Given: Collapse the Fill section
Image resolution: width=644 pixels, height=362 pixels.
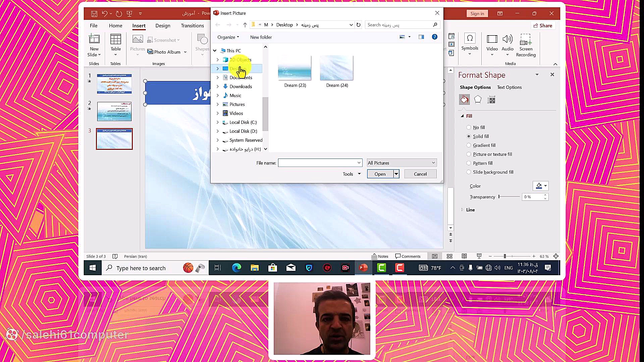Looking at the screenshot, I should point(462,116).
